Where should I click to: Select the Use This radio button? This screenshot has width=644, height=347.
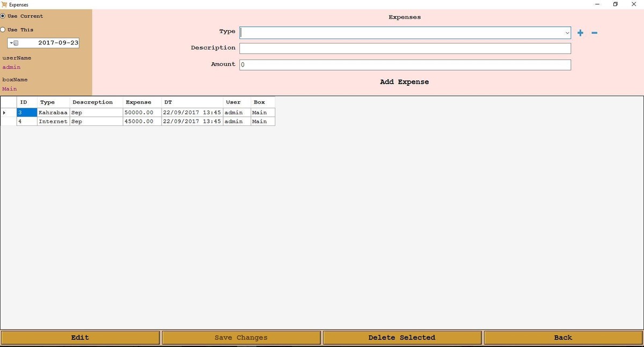coord(3,29)
